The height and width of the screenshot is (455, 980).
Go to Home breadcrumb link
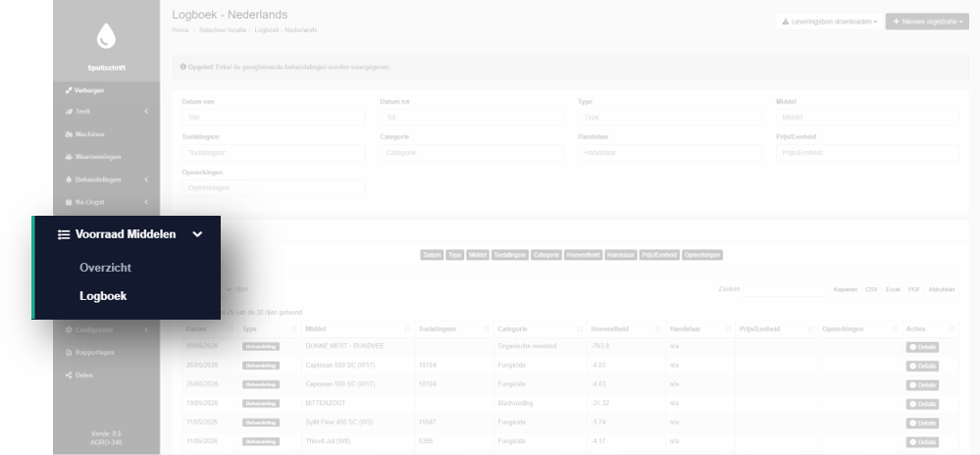tap(181, 30)
